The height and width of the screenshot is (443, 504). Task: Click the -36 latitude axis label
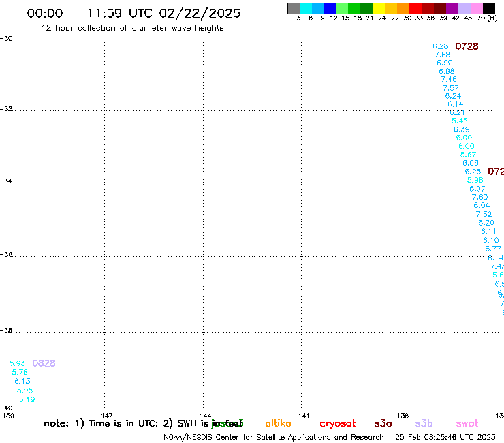[6, 254]
